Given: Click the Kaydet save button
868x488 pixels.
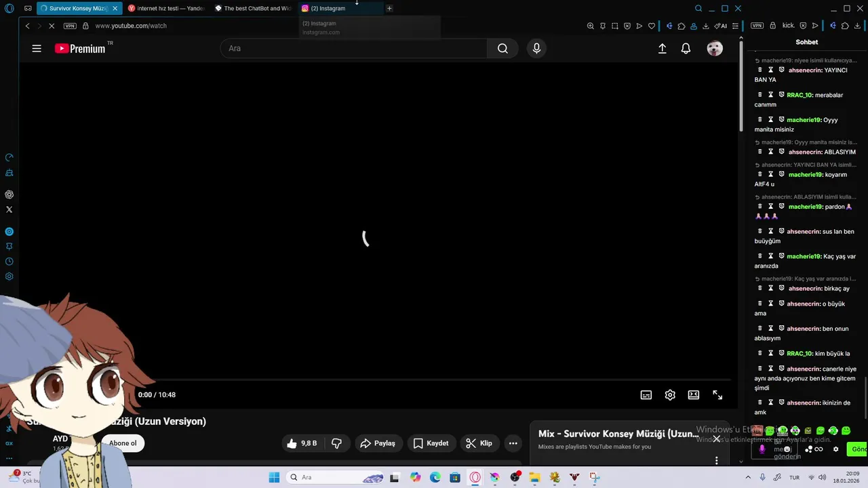Looking at the screenshot, I should (x=431, y=443).
